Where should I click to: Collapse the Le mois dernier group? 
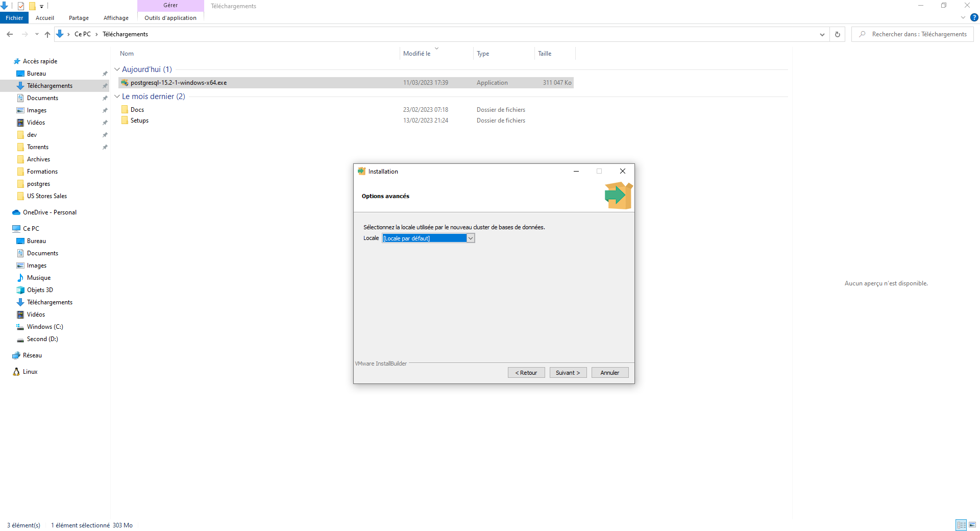[117, 96]
